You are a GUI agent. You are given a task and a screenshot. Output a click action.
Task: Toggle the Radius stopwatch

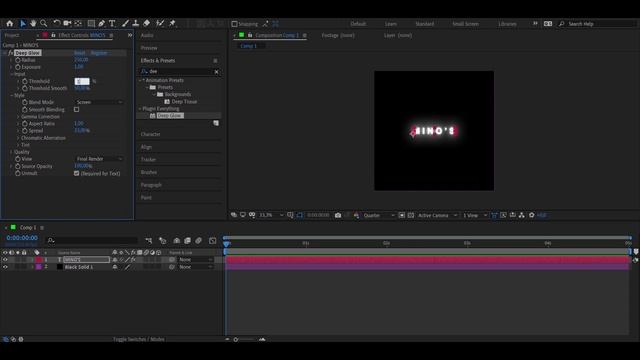pyautogui.click(x=18, y=60)
